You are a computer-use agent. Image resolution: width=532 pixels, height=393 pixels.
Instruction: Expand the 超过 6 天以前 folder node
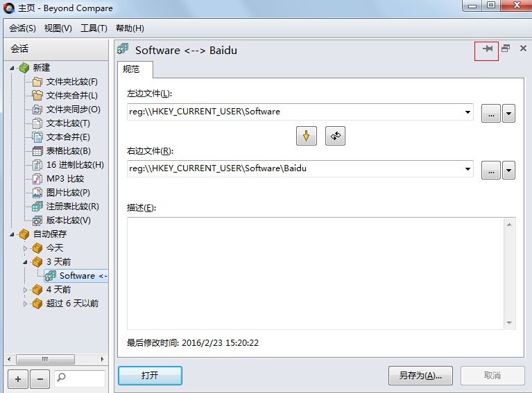[x=25, y=304]
